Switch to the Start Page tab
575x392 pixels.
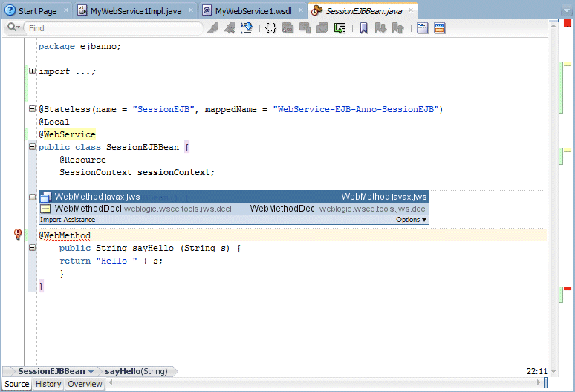click(x=37, y=11)
